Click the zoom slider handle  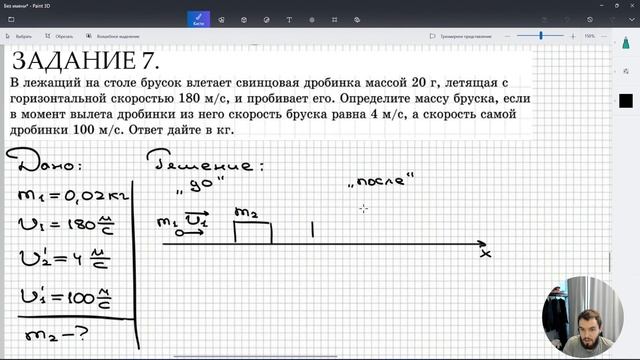click(x=541, y=36)
